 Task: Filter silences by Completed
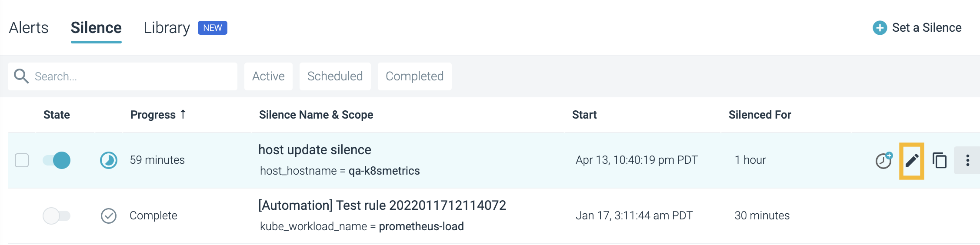(415, 76)
